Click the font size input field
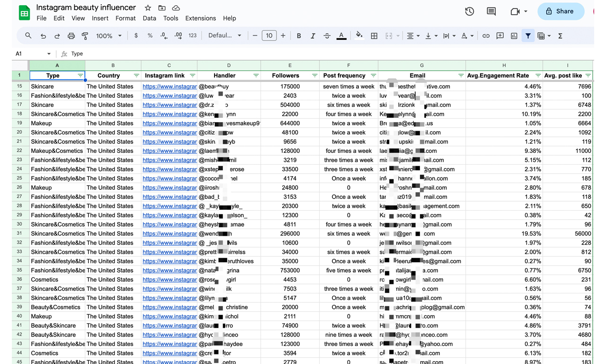Viewport: 606px width, 364px height. [x=269, y=36]
